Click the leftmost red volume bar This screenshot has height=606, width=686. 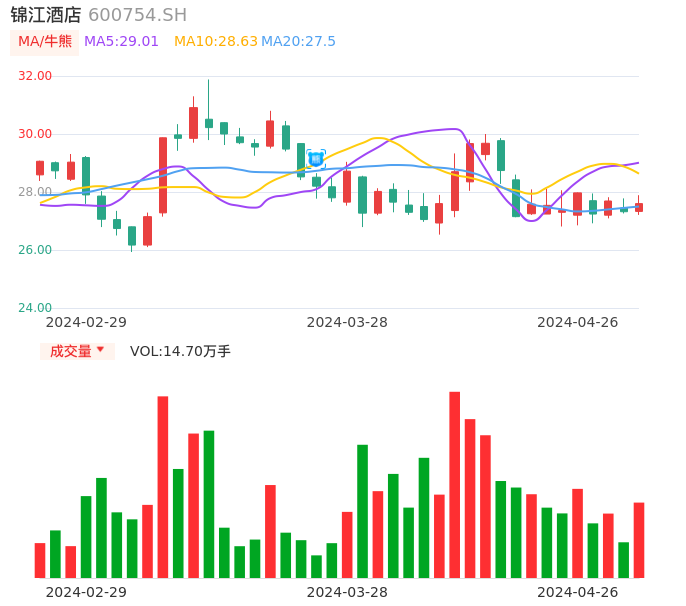point(40,560)
